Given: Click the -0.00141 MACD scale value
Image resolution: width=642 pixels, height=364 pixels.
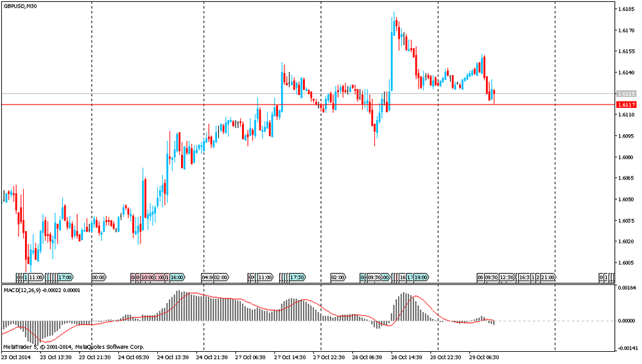Looking at the screenshot, I should (x=627, y=348).
